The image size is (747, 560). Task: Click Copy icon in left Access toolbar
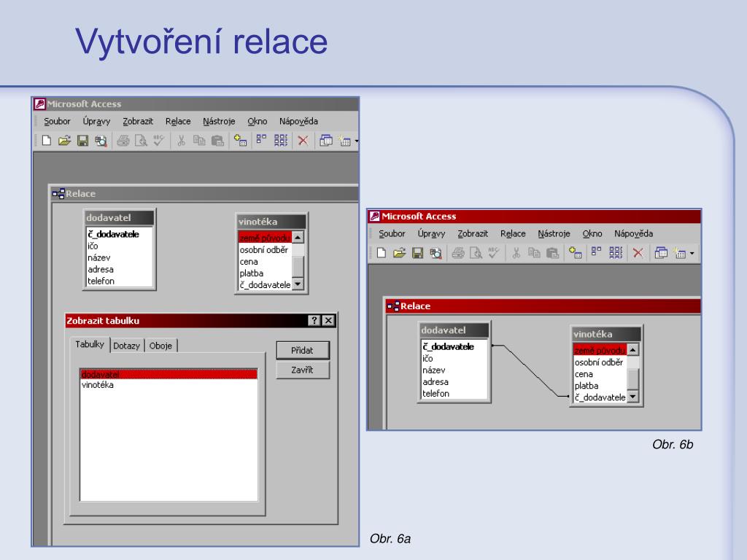point(199,141)
